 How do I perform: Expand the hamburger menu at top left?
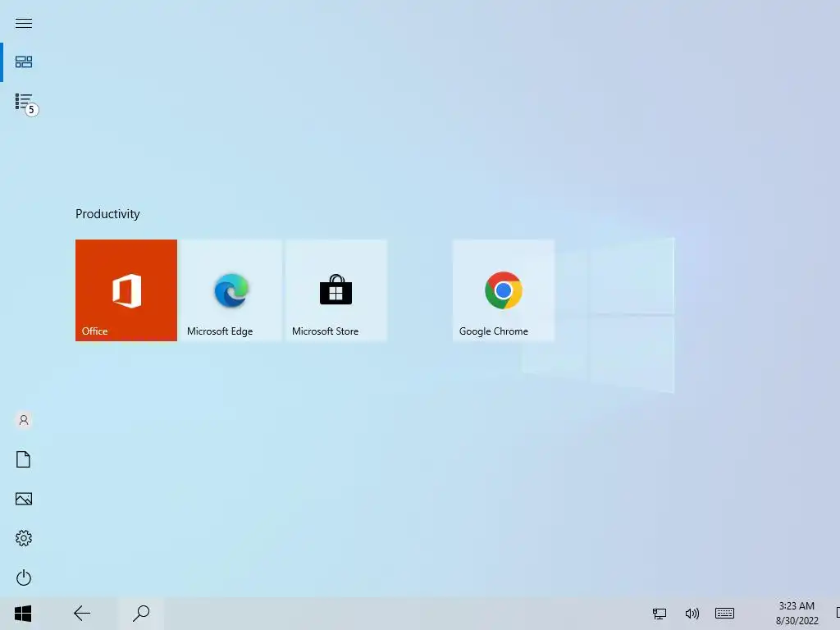tap(24, 23)
